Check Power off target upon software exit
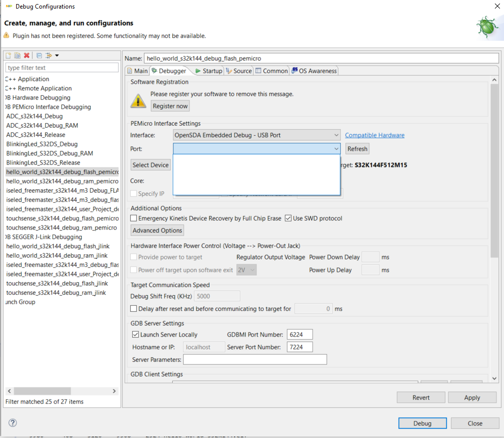The image size is (504, 438). point(134,270)
